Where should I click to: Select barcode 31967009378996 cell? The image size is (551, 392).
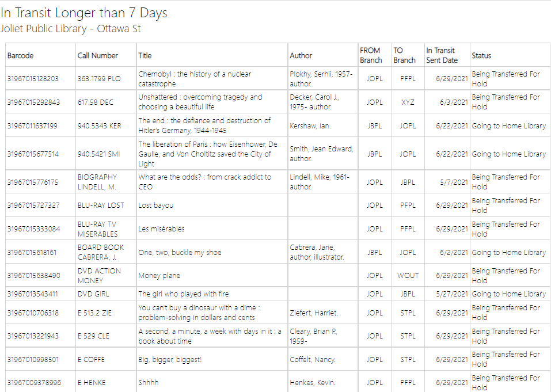pos(33,382)
